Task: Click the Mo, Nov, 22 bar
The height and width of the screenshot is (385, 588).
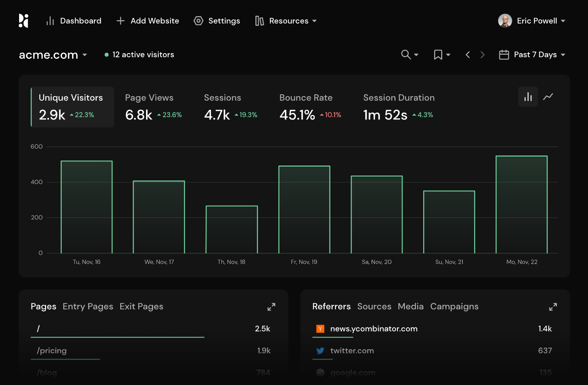Action: pyautogui.click(x=522, y=204)
